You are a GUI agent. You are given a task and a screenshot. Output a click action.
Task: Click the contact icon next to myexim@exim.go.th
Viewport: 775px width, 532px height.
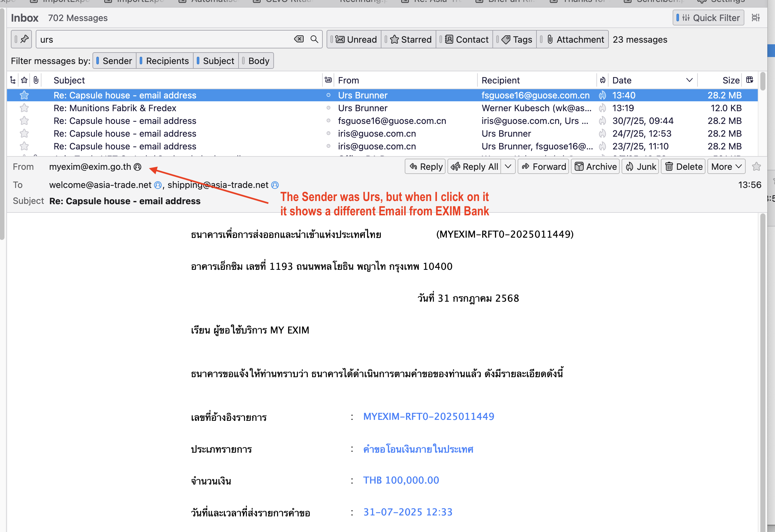coord(138,167)
